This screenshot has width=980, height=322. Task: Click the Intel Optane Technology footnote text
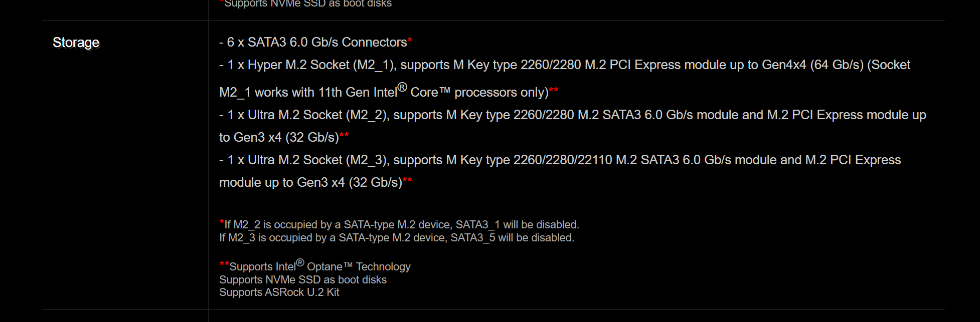(320, 266)
